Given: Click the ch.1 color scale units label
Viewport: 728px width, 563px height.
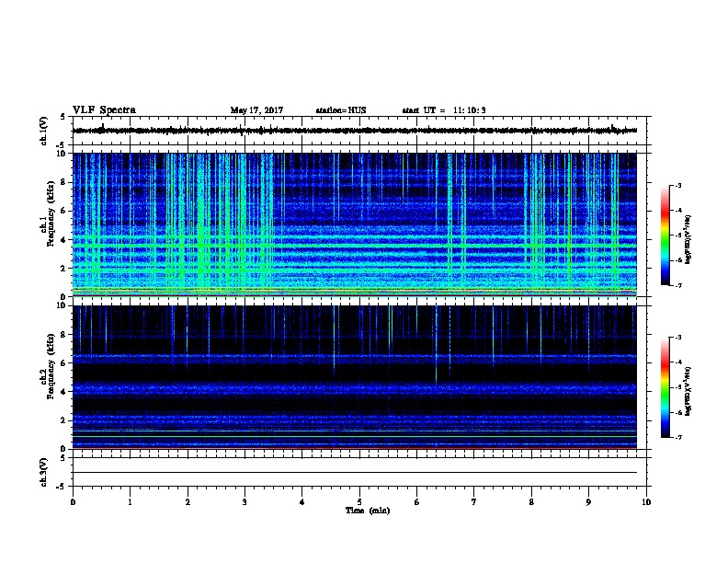Looking at the screenshot, I should [688, 240].
